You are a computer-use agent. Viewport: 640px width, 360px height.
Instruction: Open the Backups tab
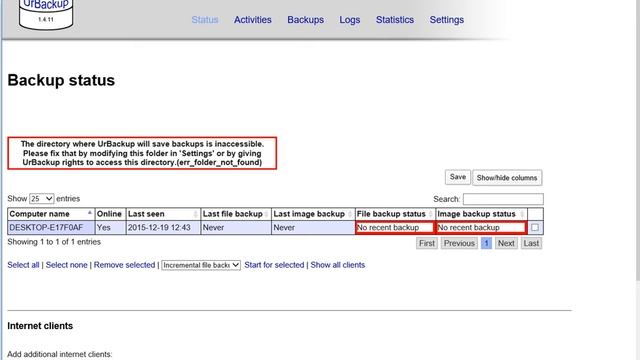(x=305, y=20)
